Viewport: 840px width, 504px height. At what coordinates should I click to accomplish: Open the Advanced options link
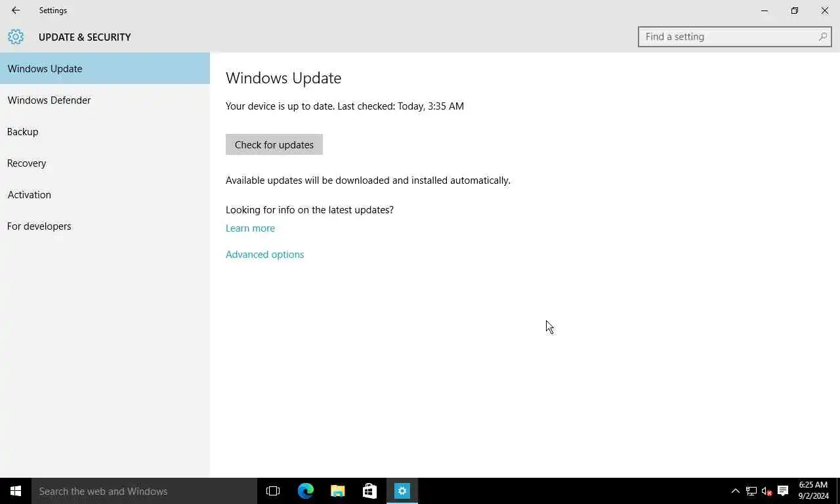coord(264,255)
